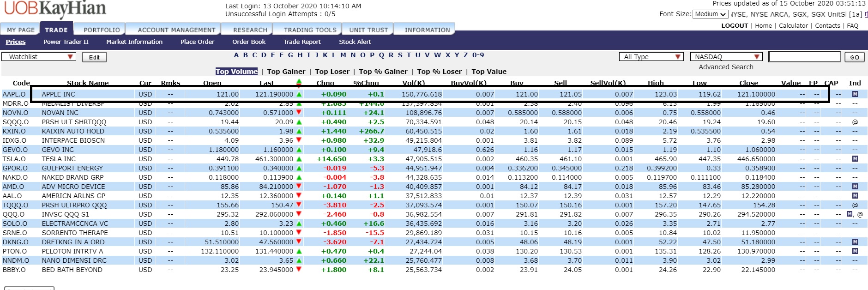The width and height of the screenshot is (868, 290).
Task: Click the red down arrow in AMD.O row
Action: pos(299,186)
